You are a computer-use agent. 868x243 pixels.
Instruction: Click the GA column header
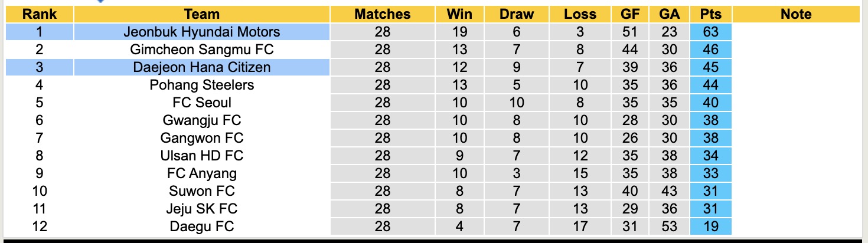[670, 14]
